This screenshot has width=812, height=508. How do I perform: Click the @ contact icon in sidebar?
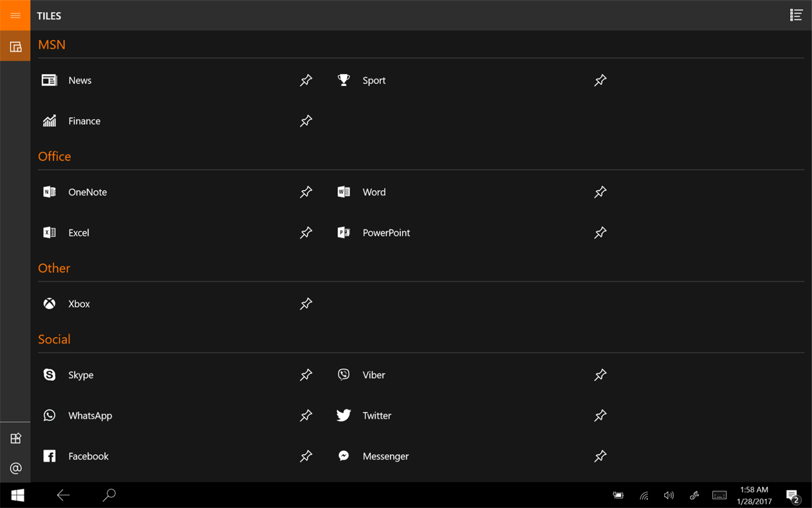tap(15, 468)
